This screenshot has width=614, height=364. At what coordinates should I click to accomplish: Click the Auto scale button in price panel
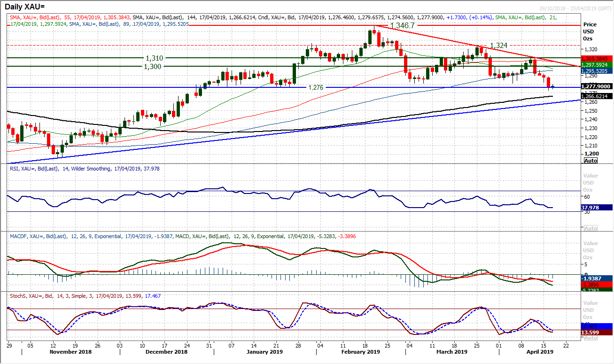click(x=591, y=160)
